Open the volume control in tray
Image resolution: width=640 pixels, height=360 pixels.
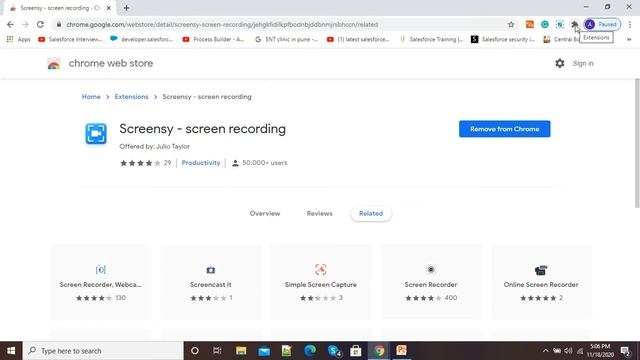[568, 351]
